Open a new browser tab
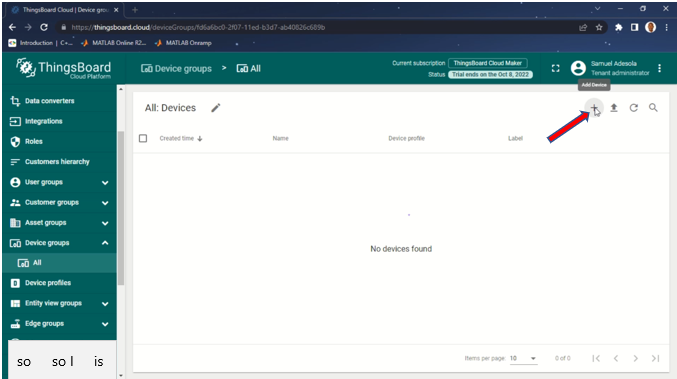The width and height of the screenshot is (677, 379). coord(135,9)
